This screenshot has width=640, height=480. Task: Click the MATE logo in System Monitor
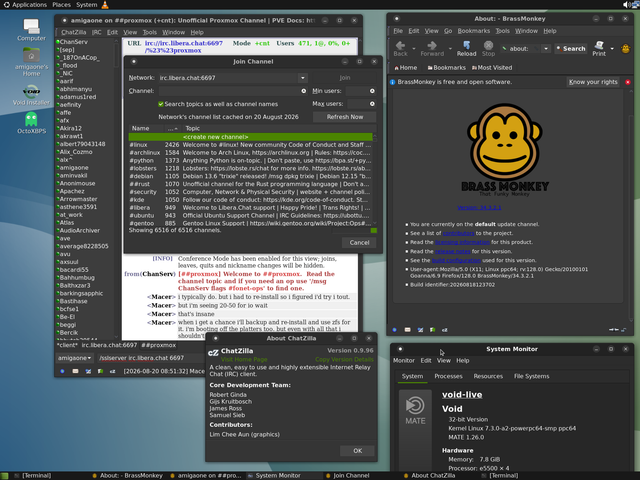click(415, 410)
